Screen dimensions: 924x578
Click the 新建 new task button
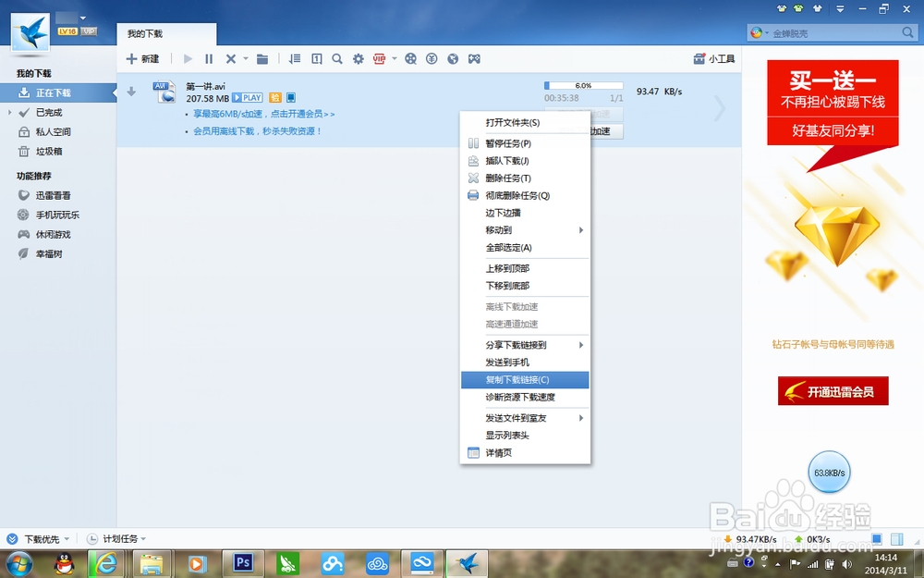pos(142,59)
